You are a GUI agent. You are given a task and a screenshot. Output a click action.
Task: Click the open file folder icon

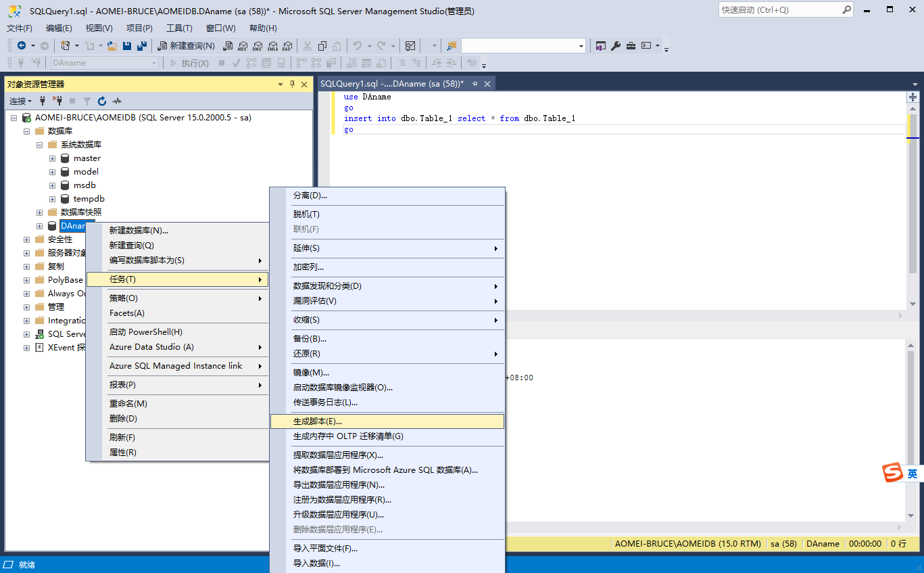[x=113, y=46]
